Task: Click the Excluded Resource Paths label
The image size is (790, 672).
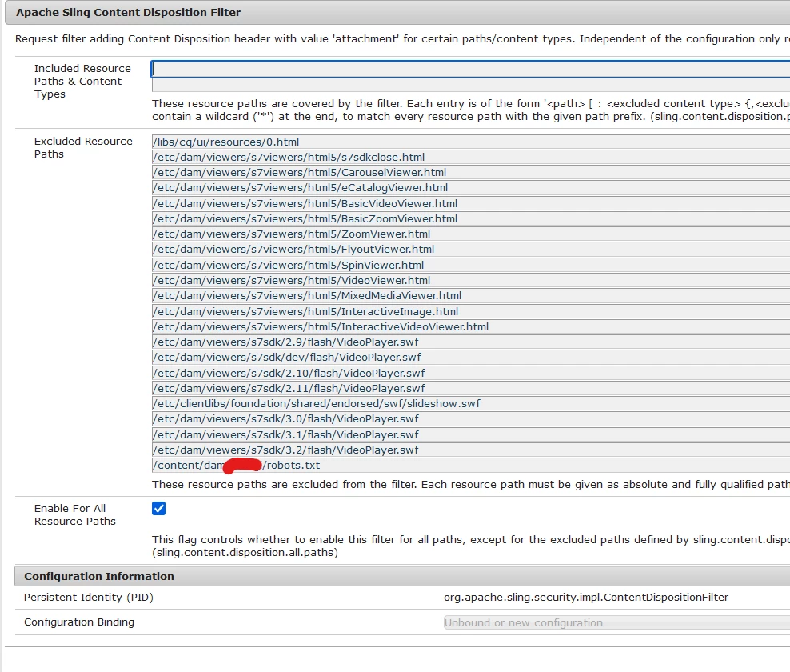Action: (83, 148)
